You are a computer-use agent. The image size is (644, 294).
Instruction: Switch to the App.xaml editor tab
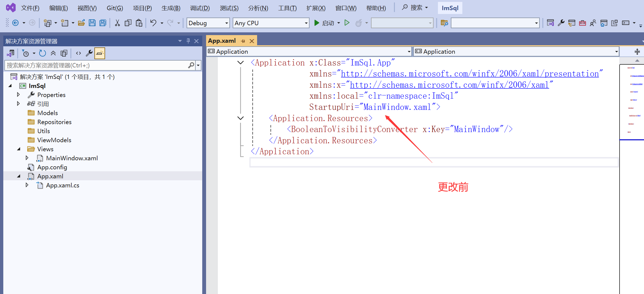221,41
